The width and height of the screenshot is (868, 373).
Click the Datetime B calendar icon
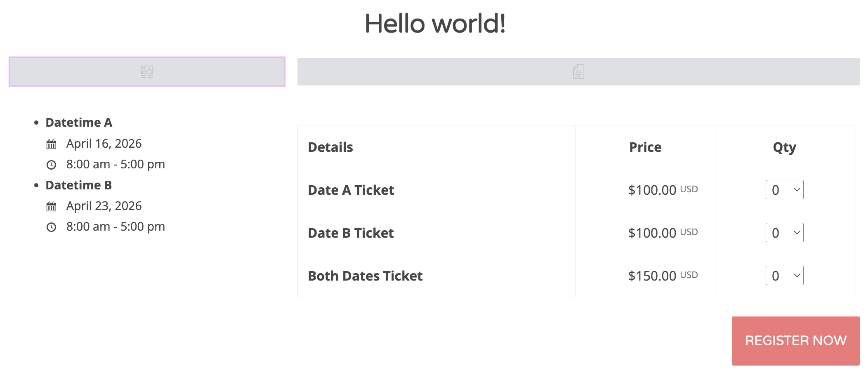pos(51,206)
